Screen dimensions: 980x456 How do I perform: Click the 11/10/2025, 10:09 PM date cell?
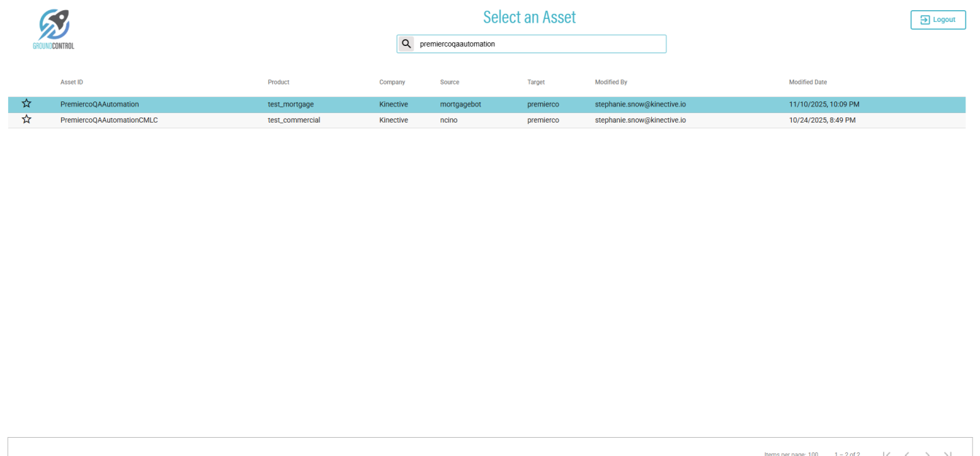824,104
